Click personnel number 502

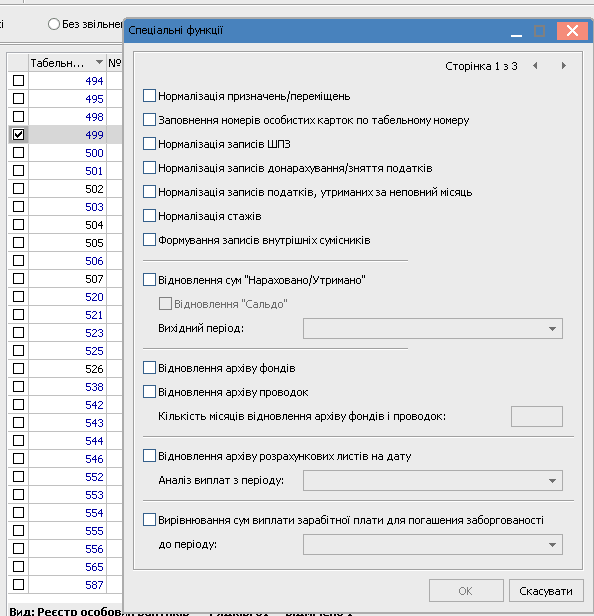pos(94,189)
